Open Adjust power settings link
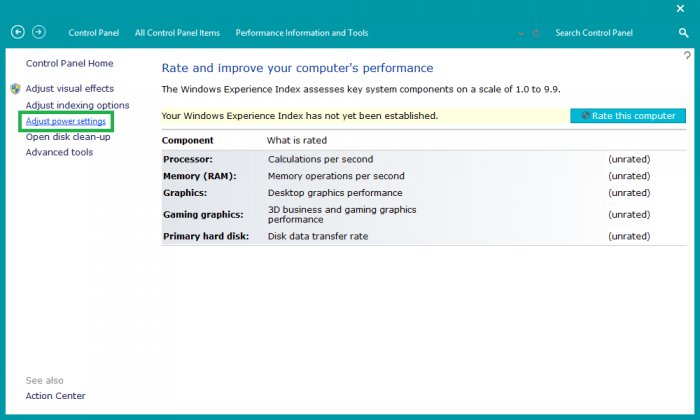Screen dimensions: 700x420 point(66,121)
